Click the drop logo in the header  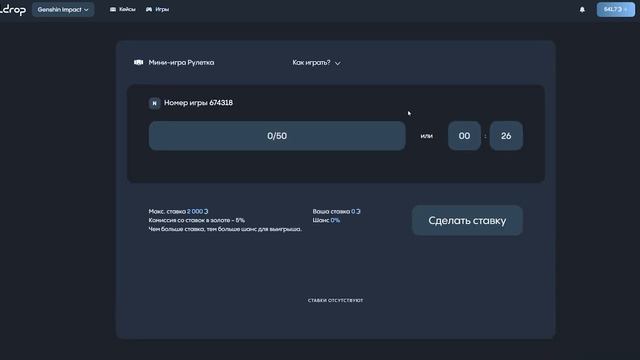point(13,10)
